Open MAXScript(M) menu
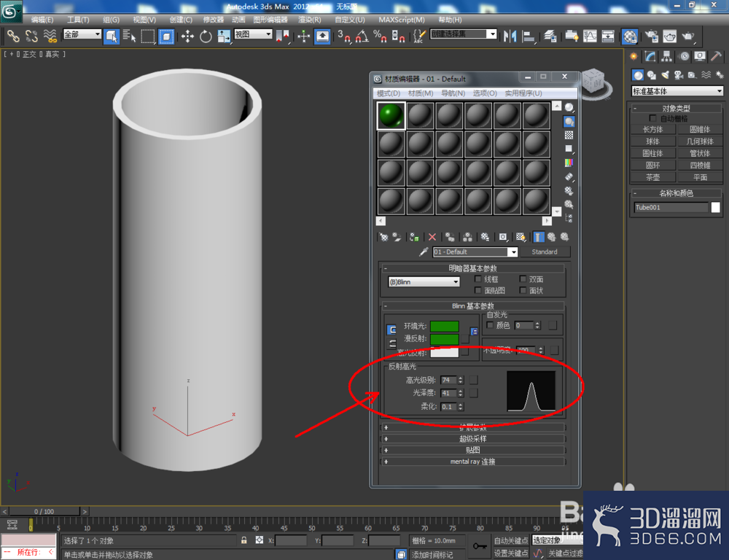729x560 pixels. click(401, 20)
